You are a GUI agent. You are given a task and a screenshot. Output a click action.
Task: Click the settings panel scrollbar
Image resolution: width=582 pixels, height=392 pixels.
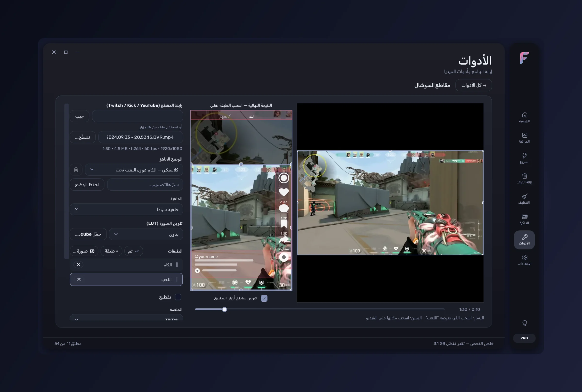click(x=66, y=181)
